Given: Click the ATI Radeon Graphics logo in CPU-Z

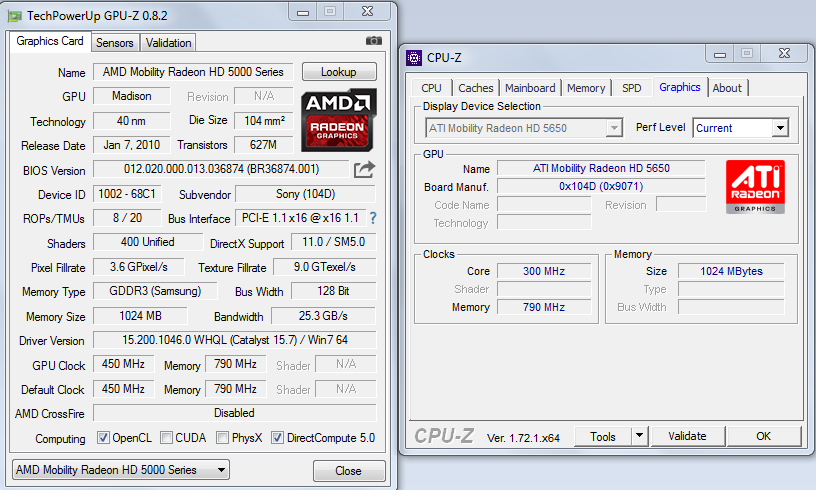Looking at the screenshot, I should (x=755, y=187).
